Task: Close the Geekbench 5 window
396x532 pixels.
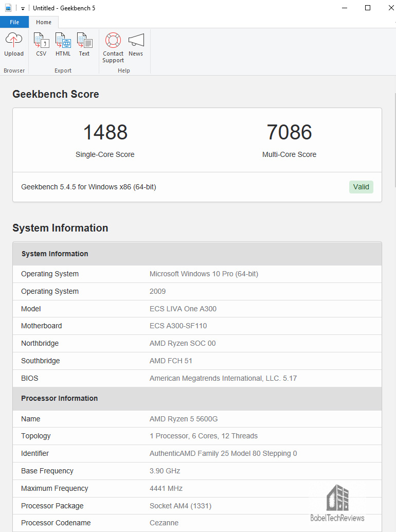Action: click(390, 8)
